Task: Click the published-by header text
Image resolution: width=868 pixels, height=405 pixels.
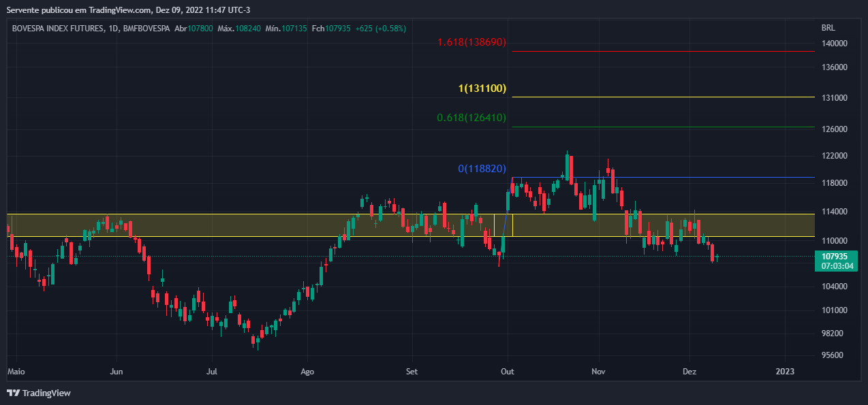Action: pyautogui.click(x=127, y=10)
